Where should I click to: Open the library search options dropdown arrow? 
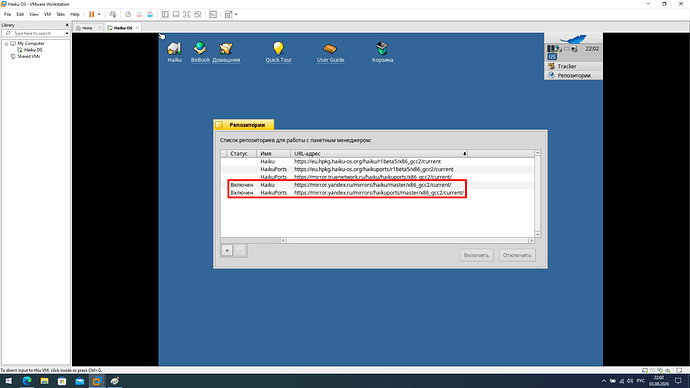tap(67, 33)
